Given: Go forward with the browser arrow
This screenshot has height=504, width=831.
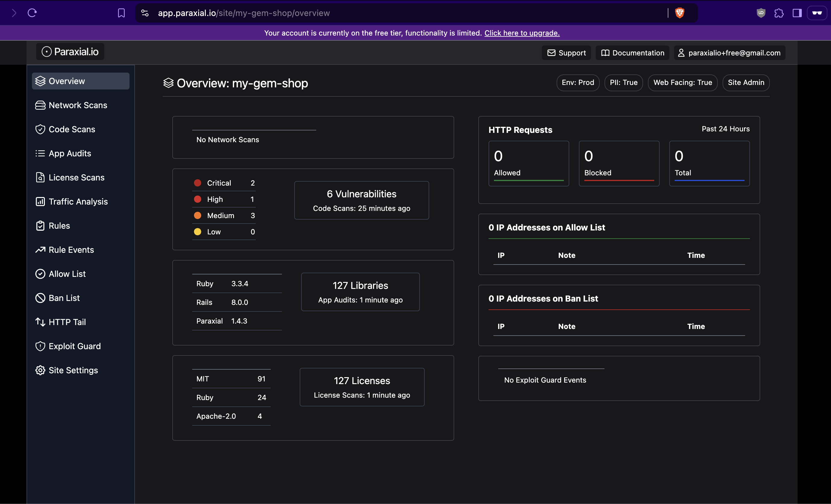Looking at the screenshot, I should [x=14, y=13].
